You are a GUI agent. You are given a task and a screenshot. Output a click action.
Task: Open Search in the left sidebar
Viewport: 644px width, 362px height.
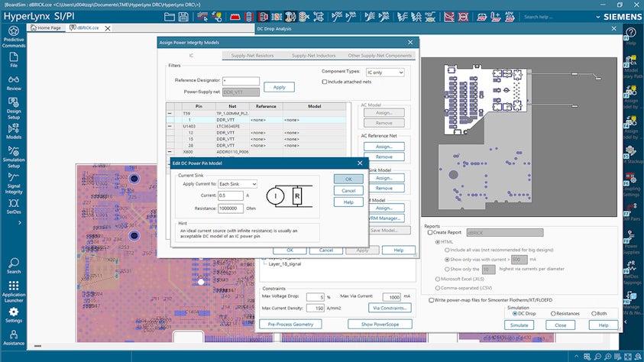(14, 266)
